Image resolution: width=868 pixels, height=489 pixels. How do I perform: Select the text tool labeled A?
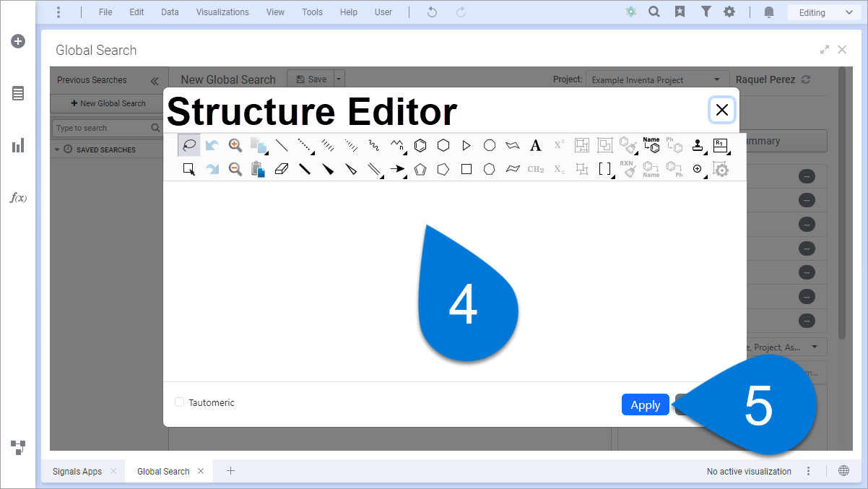point(536,145)
